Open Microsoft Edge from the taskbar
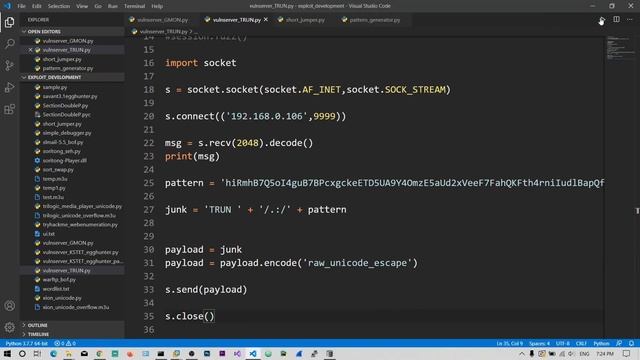640x360 pixels. pos(53,353)
